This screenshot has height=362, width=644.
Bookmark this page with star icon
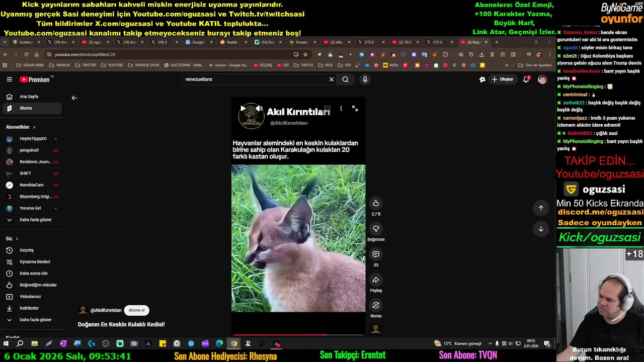click(305, 54)
